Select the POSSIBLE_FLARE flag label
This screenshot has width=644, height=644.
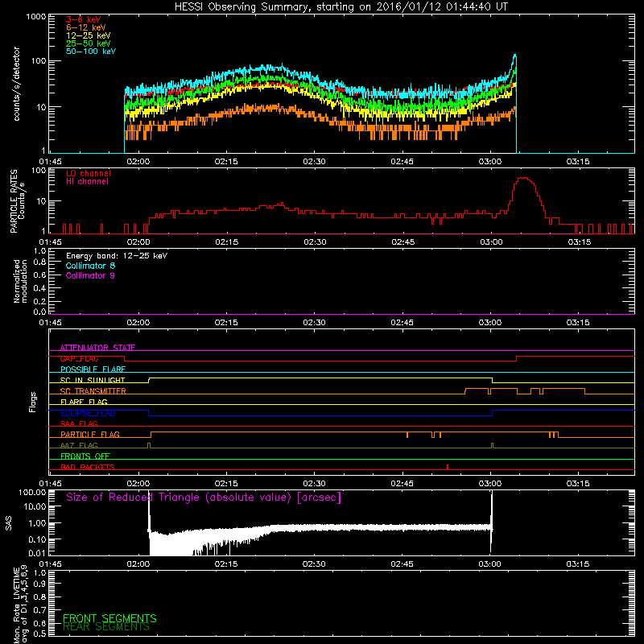(93, 369)
